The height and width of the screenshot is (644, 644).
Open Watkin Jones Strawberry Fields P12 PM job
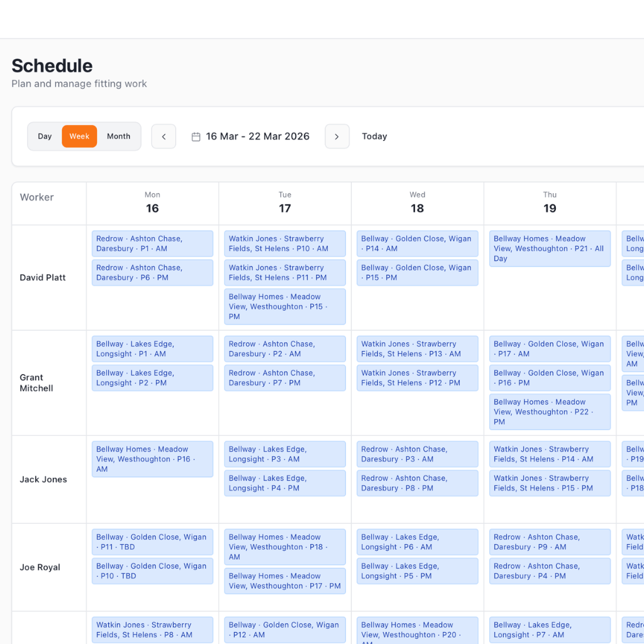pyautogui.click(x=418, y=378)
